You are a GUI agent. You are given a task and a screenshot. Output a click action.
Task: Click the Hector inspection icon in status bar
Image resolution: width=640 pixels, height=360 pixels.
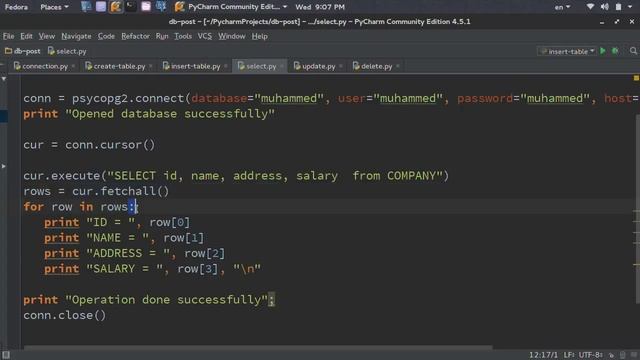pos(622,355)
